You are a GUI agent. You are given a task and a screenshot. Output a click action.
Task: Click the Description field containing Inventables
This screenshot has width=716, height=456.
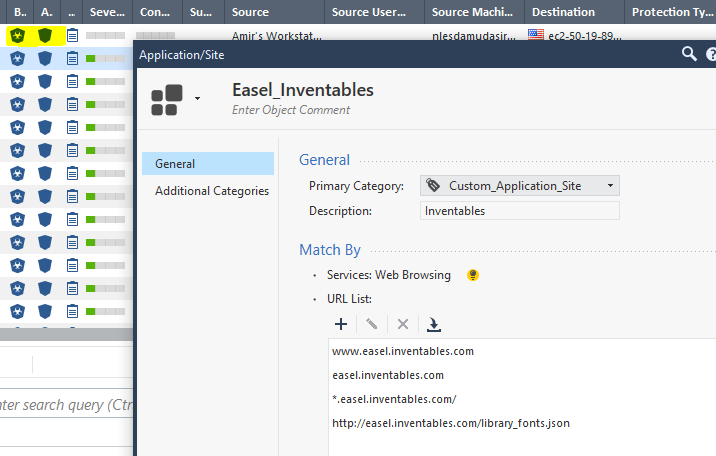[x=520, y=211]
